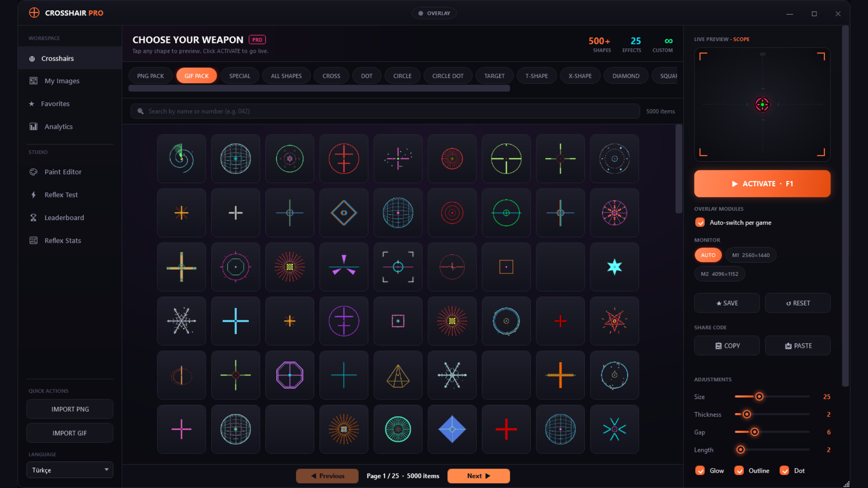Select monitor M1 2560x1440
This screenshot has width=868, height=488.
pyautogui.click(x=750, y=255)
